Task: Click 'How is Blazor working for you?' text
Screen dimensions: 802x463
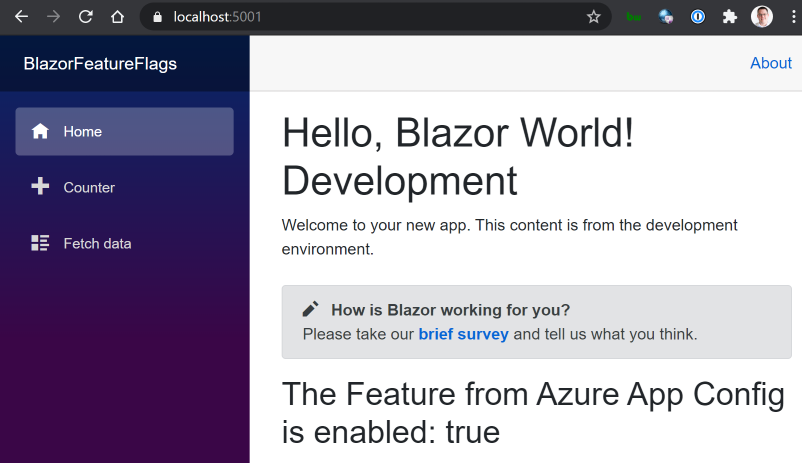Action: pyautogui.click(x=451, y=310)
